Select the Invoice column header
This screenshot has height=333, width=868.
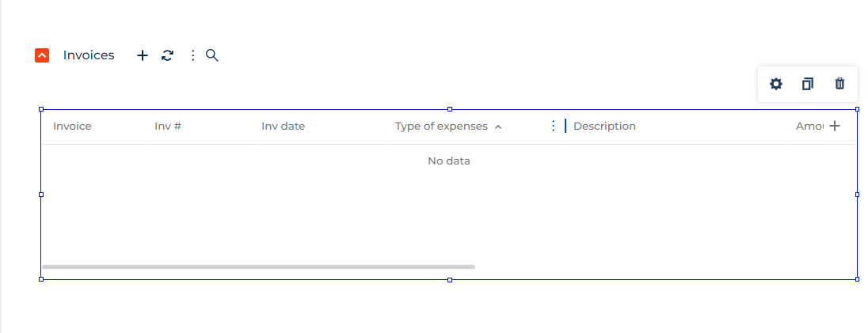[72, 126]
